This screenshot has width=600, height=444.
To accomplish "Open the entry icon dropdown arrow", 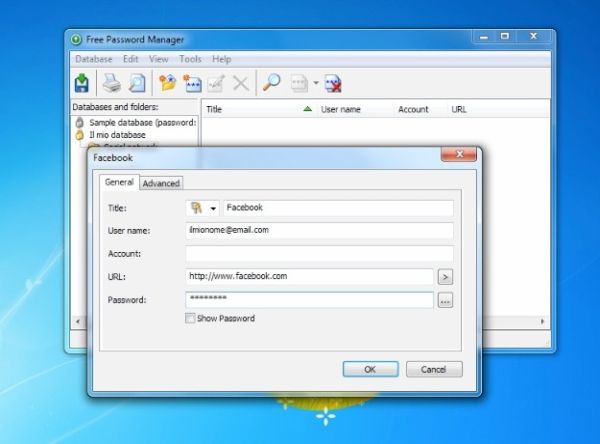I will [x=213, y=209].
